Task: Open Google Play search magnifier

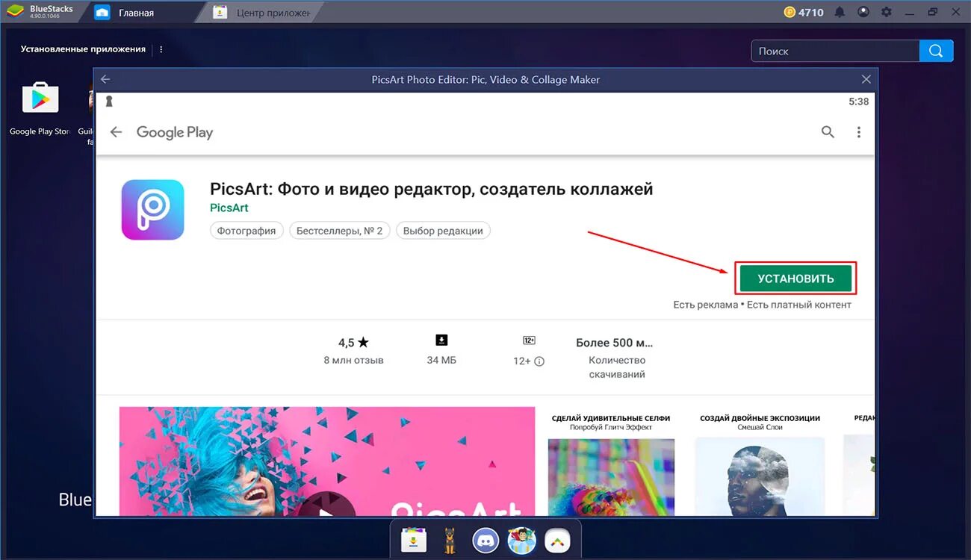Action: pyautogui.click(x=828, y=132)
